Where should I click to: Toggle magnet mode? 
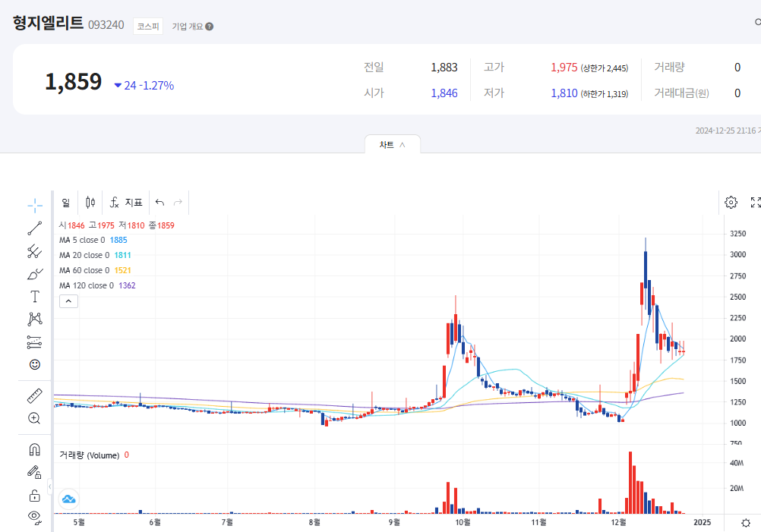(x=34, y=449)
